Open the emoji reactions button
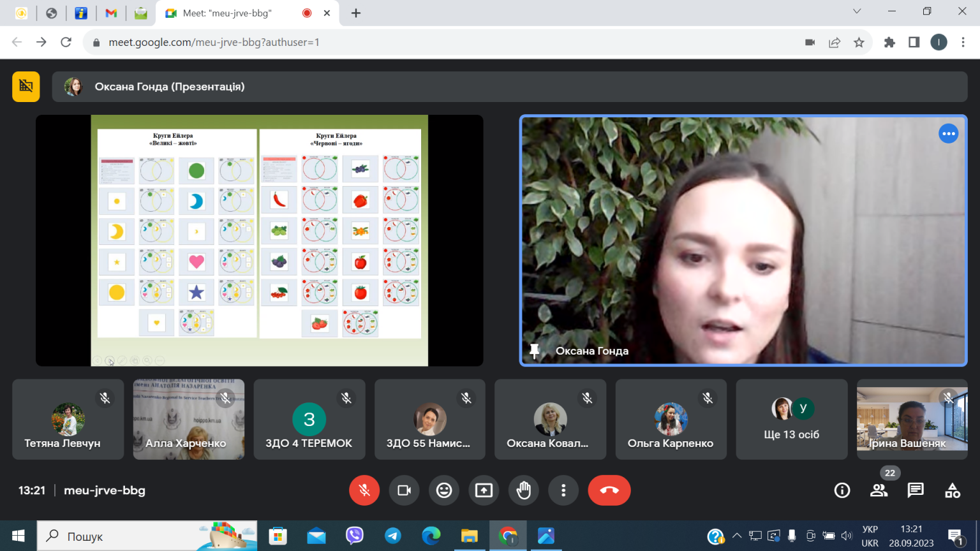Screen dimensions: 980x551 coord(444,490)
